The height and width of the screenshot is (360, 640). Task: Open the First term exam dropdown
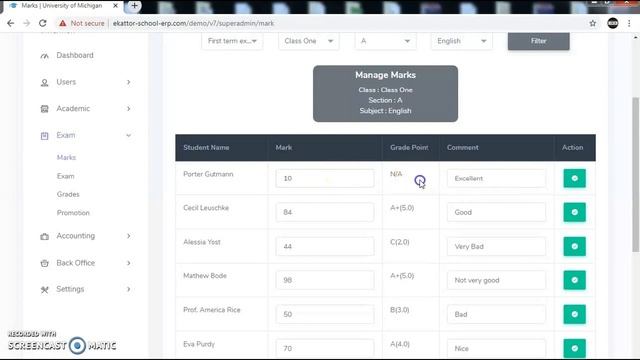click(232, 41)
